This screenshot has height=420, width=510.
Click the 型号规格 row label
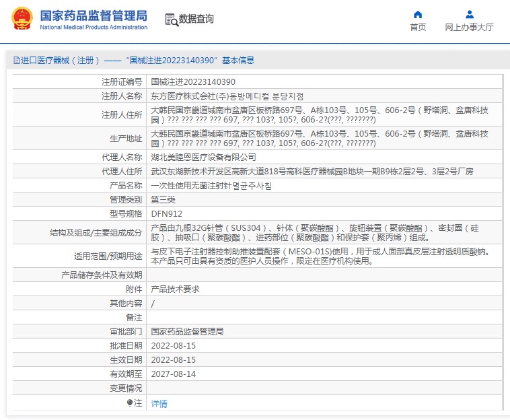pos(126,214)
